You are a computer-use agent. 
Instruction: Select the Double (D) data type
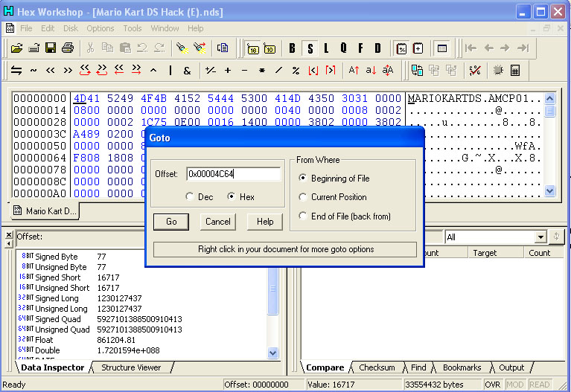(x=378, y=48)
